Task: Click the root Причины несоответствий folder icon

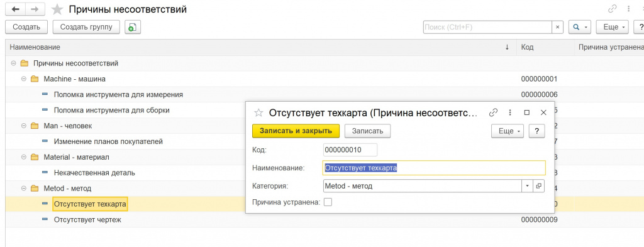Action: (x=25, y=63)
